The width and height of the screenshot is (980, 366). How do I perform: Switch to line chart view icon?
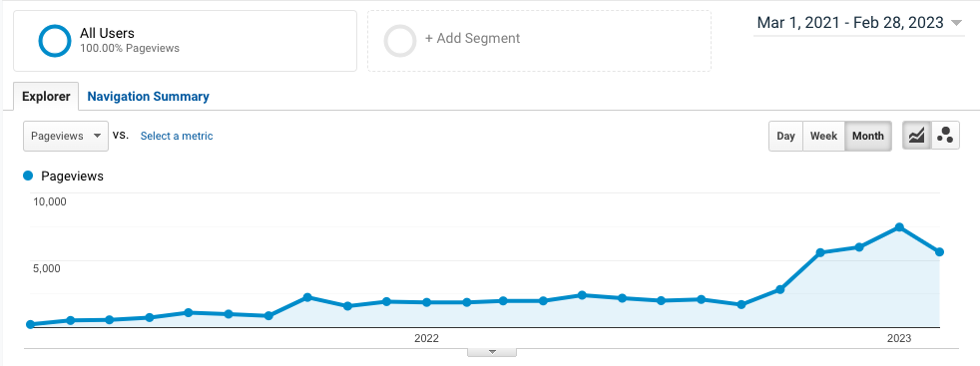917,136
